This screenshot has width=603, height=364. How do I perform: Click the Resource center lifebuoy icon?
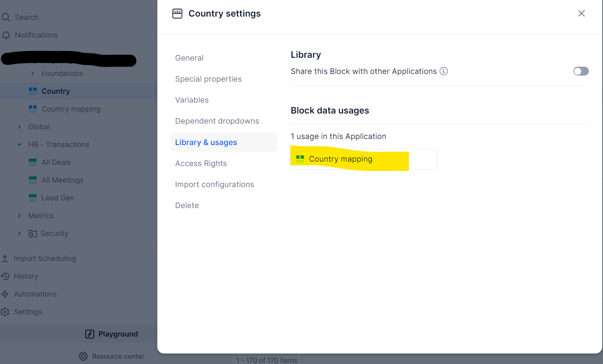tap(83, 356)
